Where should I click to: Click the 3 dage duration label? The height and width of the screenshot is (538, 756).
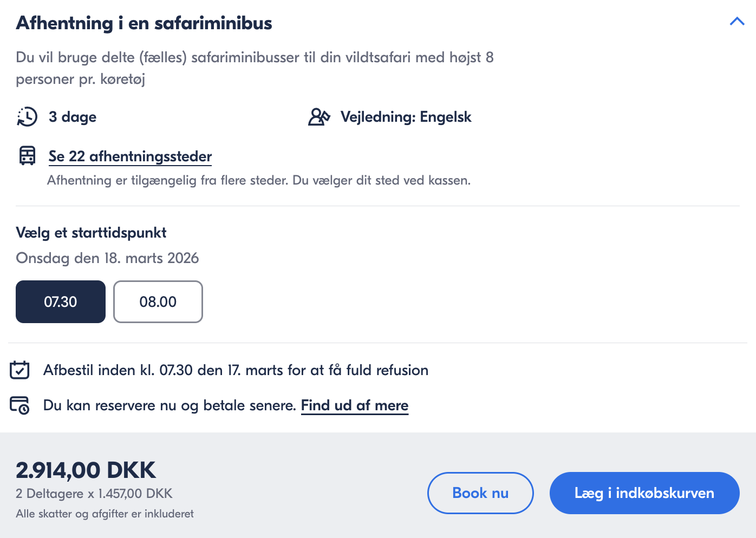(x=73, y=117)
